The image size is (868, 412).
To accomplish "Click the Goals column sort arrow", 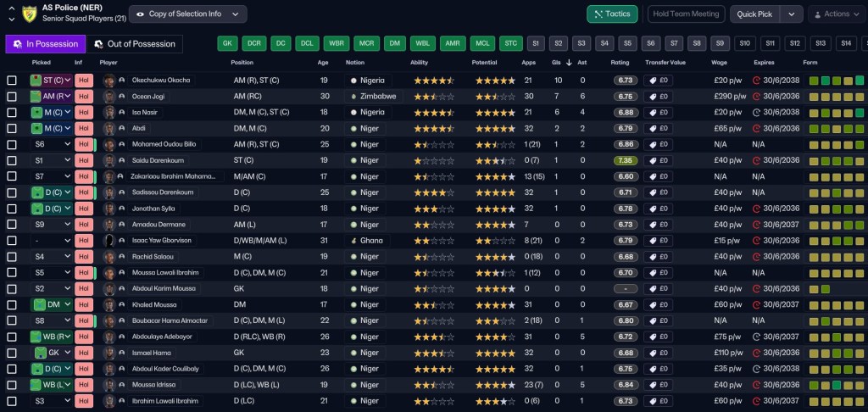I will 569,63.
